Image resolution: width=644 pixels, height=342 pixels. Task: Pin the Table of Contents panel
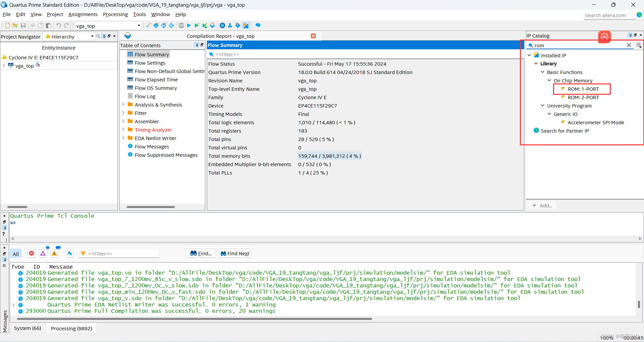tap(197, 45)
